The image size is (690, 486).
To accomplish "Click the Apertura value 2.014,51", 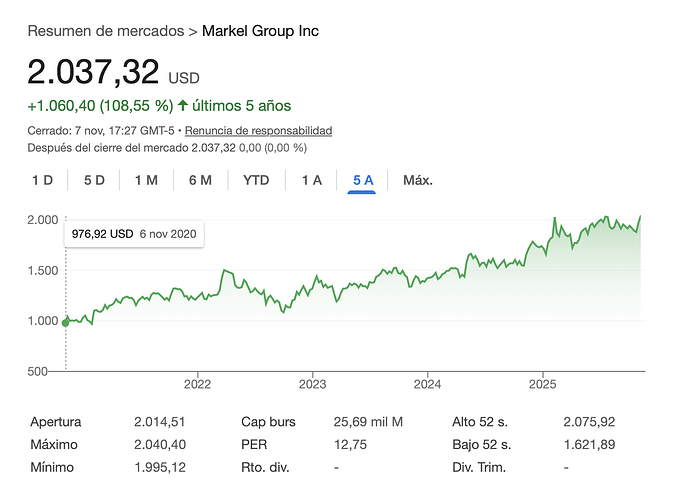I will tap(159, 422).
